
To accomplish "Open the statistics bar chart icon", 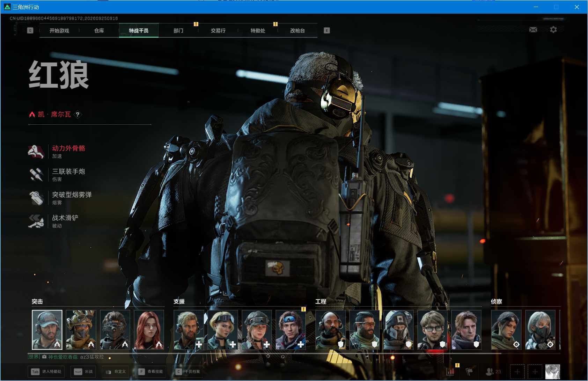I will [451, 371].
